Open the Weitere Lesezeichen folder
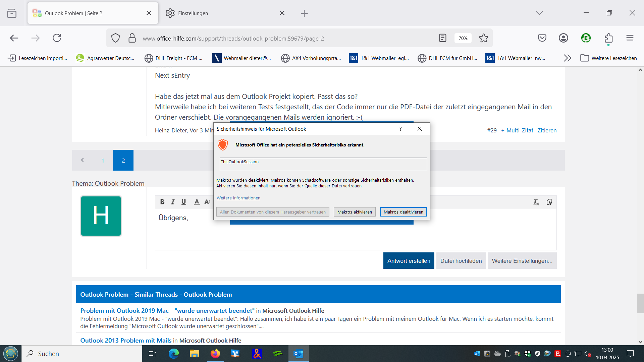 (608, 58)
